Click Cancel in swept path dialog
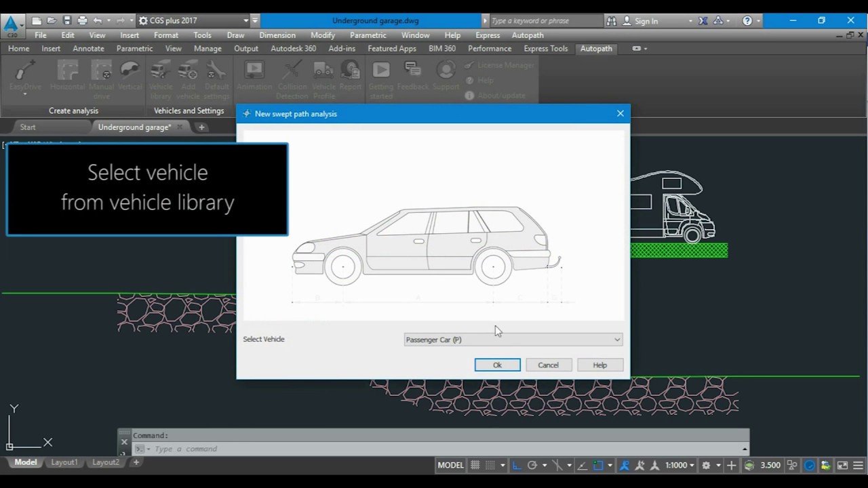This screenshot has width=868, height=488. [x=548, y=365]
